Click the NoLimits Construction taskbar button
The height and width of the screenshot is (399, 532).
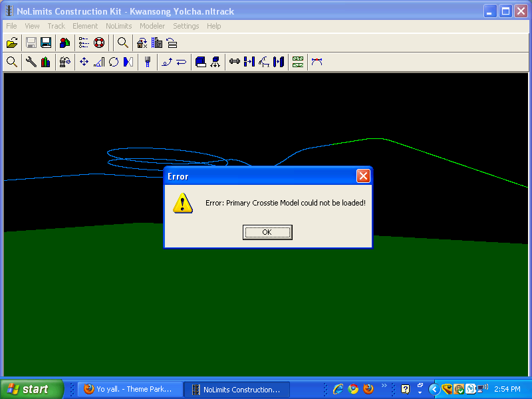(237, 389)
